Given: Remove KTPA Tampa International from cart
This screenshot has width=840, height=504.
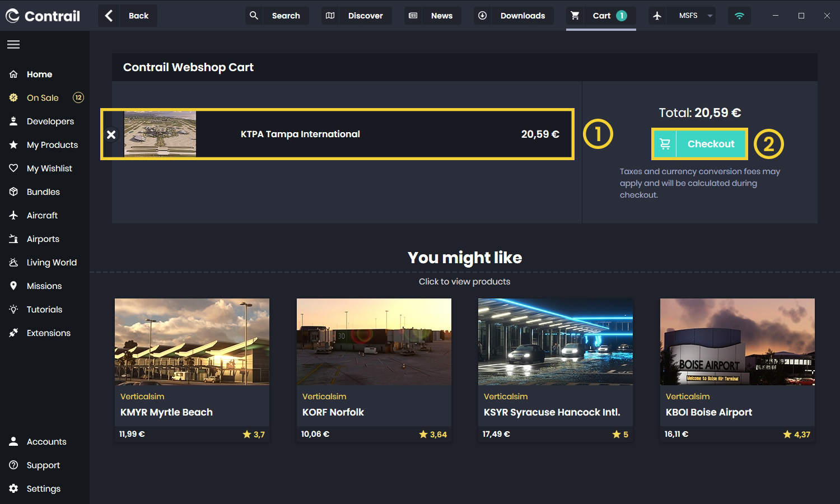Looking at the screenshot, I should point(111,134).
